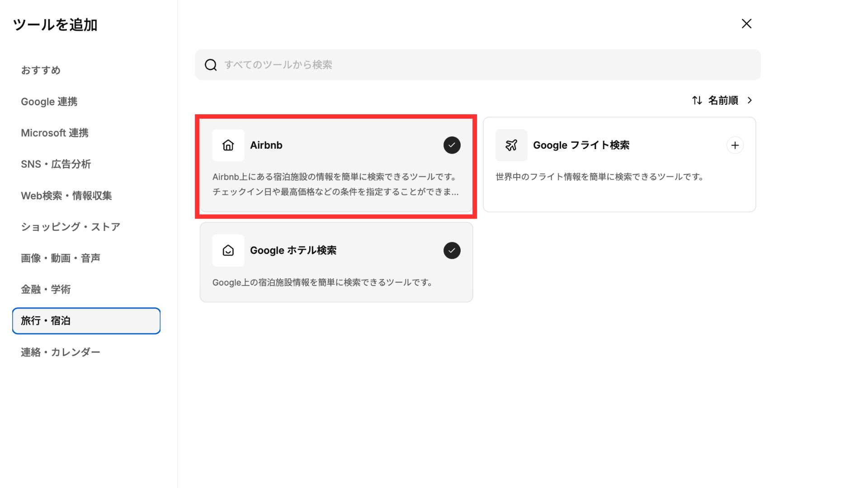Uncheck the Google ホテル検索 checkmark
868x488 pixels.
coord(452,250)
